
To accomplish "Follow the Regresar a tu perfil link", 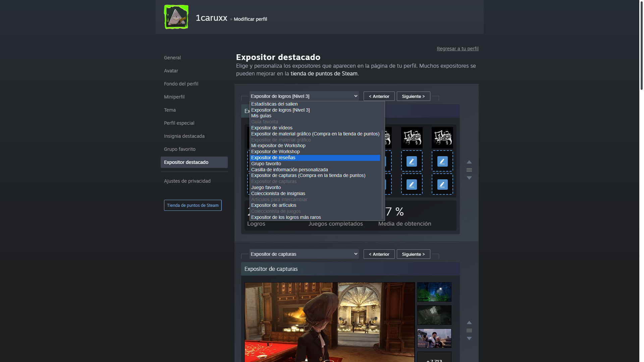I will pos(458,49).
